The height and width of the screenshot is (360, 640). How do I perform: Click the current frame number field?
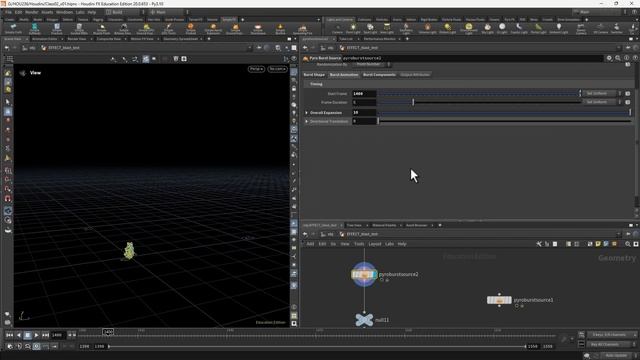58,336
